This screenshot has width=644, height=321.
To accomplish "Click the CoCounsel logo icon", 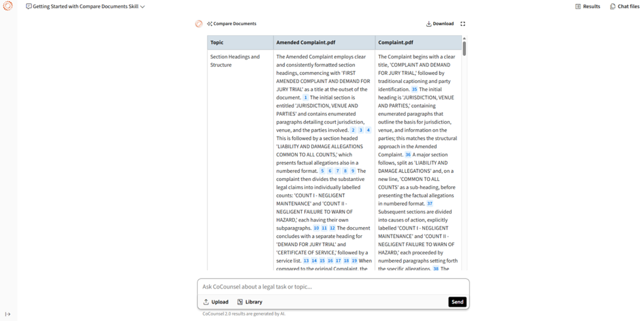I will click(x=8, y=7).
